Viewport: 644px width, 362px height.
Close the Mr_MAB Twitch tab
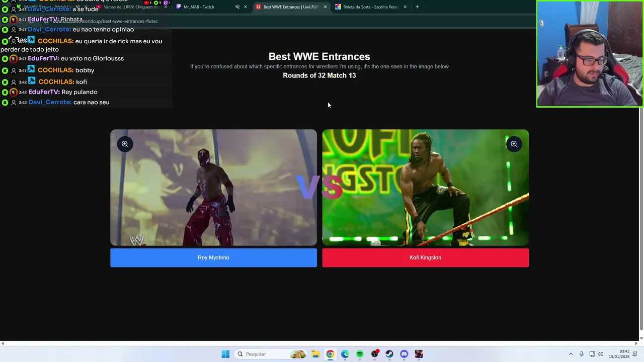246,7
